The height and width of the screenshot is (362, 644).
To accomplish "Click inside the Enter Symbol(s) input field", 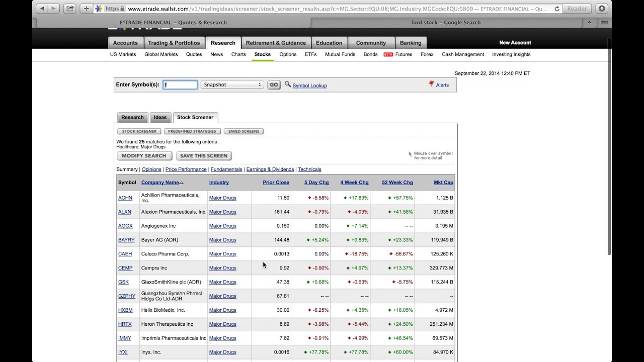I will click(180, 84).
